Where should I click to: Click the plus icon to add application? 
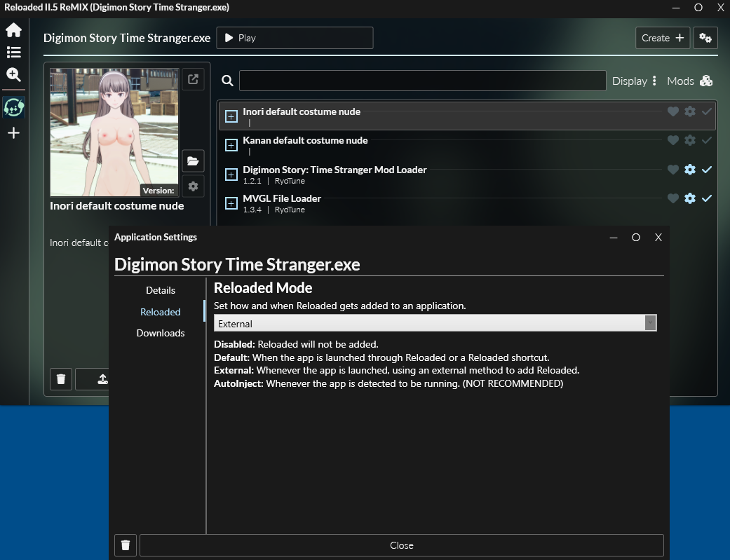13,133
